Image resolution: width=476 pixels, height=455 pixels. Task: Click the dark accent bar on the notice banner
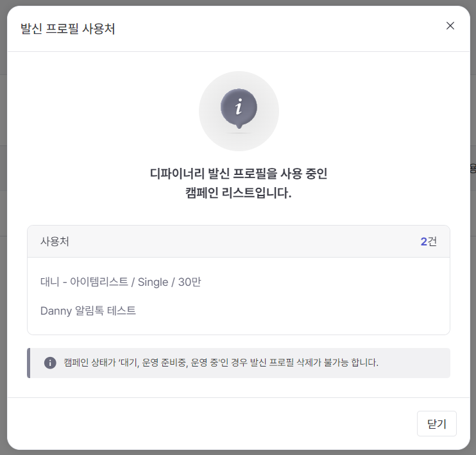(x=29, y=363)
